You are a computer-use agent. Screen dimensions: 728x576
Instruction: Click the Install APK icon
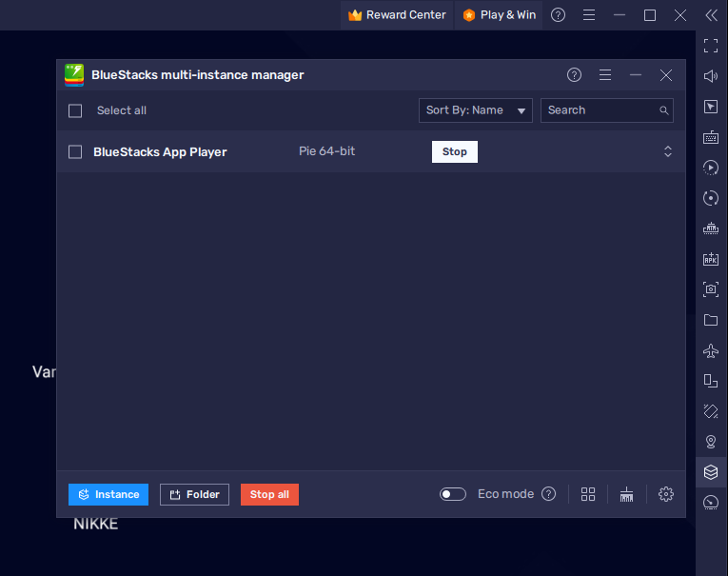tap(711, 259)
